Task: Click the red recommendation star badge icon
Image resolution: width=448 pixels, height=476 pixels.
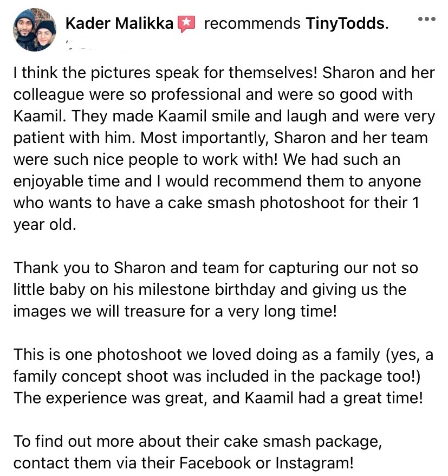Action: (x=186, y=24)
